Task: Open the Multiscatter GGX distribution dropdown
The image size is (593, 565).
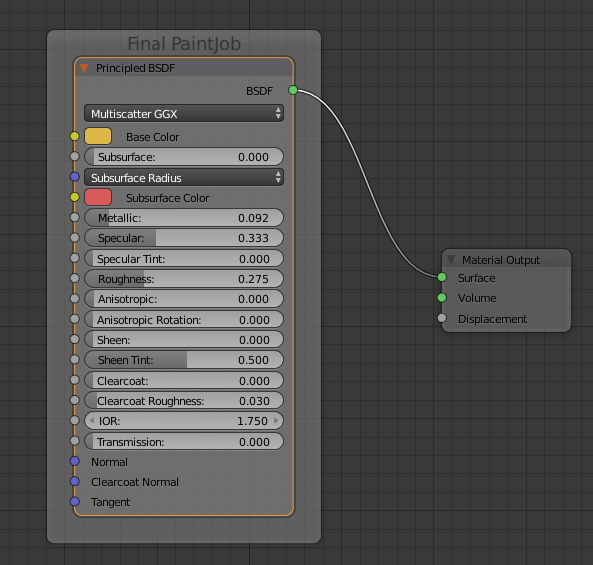Action: [184, 113]
